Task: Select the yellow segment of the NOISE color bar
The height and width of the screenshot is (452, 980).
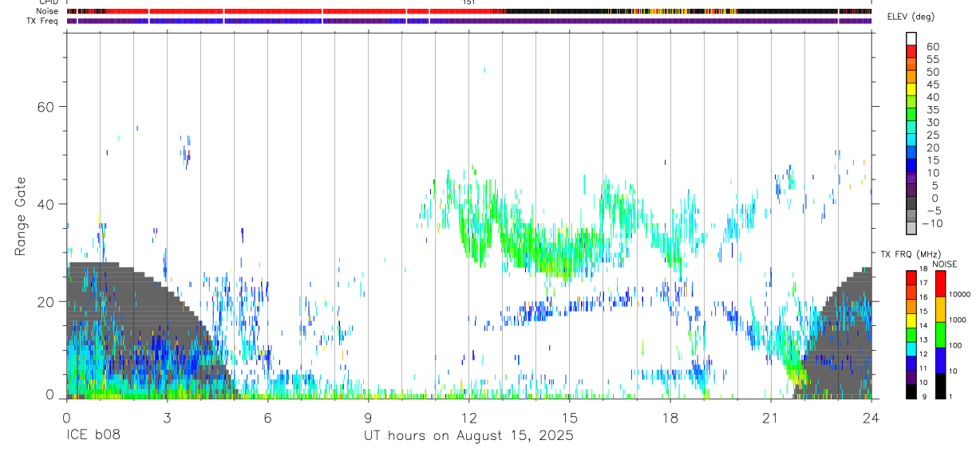Action: 940,309
